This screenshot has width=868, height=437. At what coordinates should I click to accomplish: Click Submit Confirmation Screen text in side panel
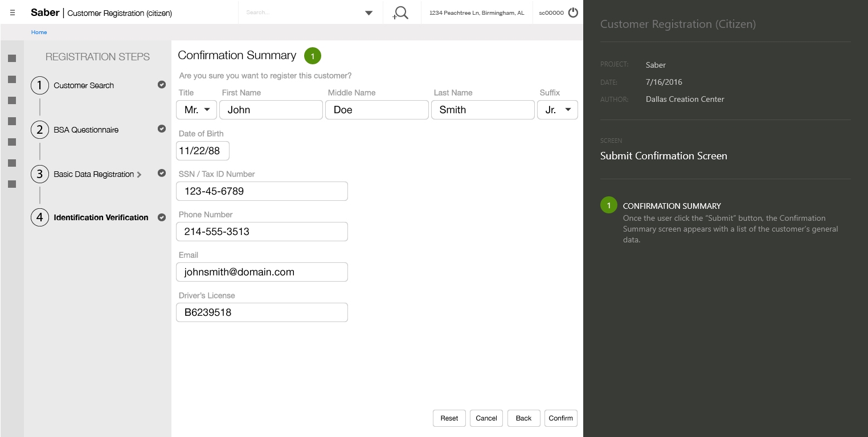(x=664, y=156)
